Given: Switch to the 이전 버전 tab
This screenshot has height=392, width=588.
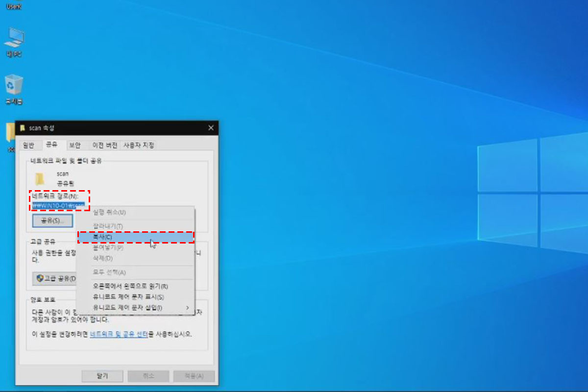Looking at the screenshot, I should pos(104,145).
